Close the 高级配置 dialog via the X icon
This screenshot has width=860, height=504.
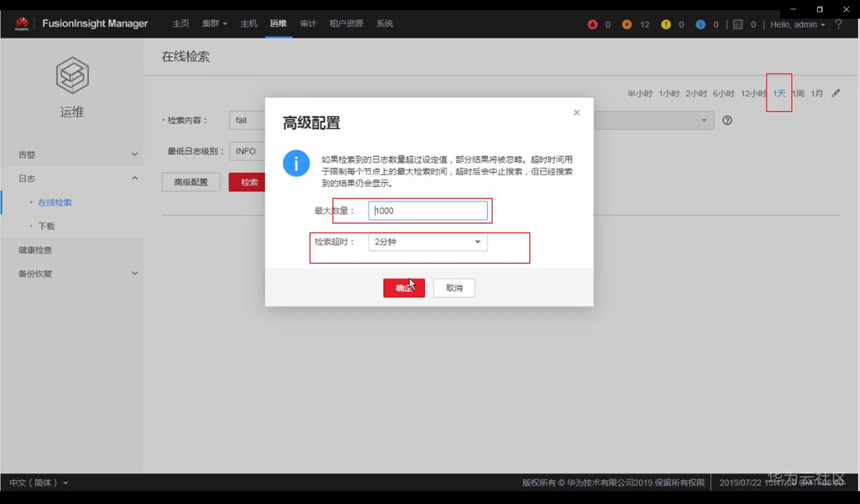[x=576, y=112]
